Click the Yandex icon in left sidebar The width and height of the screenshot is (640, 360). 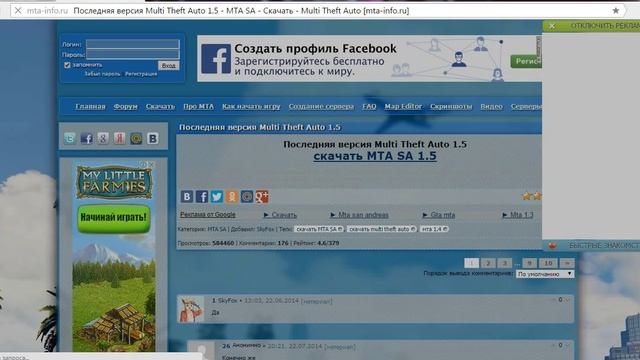tap(120, 139)
